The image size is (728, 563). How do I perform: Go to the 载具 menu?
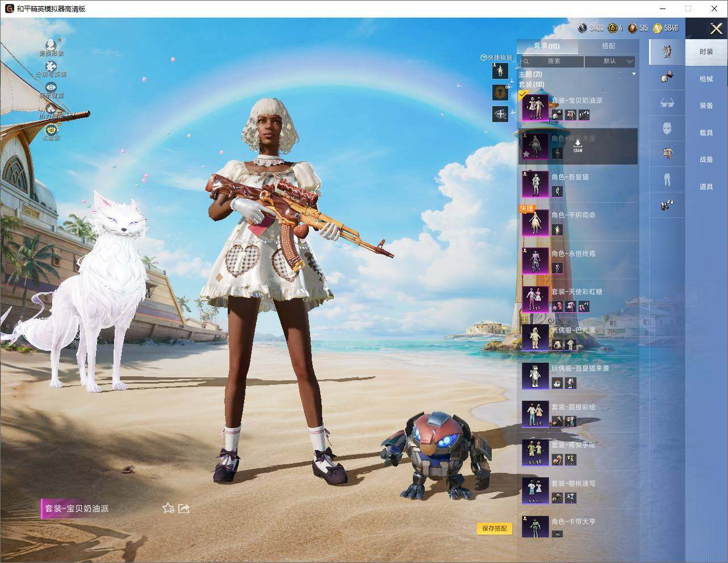(706, 132)
